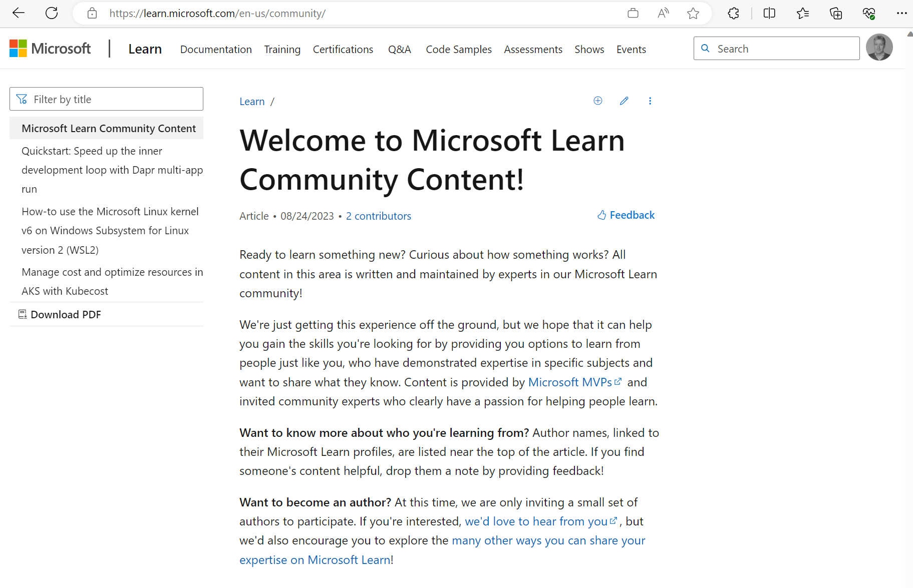The width and height of the screenshot is (913, 588).
Task: Open Collections icon
Action: pos(836,13)
